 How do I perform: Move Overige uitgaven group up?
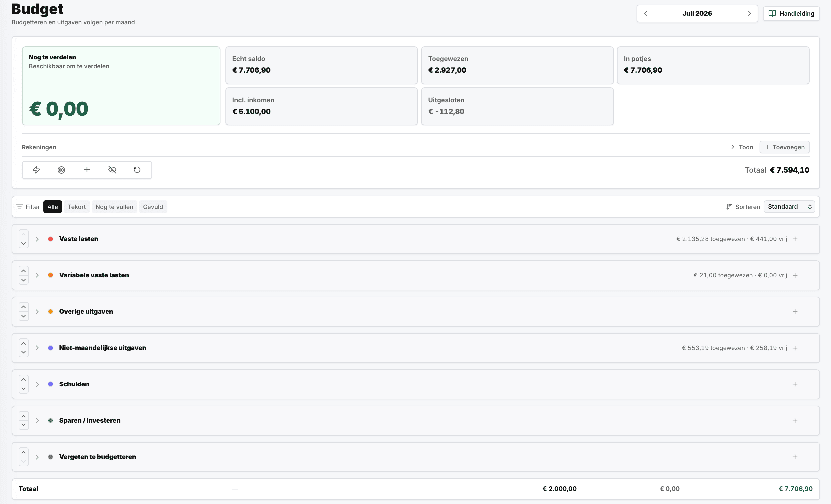[x=24, y=307]
